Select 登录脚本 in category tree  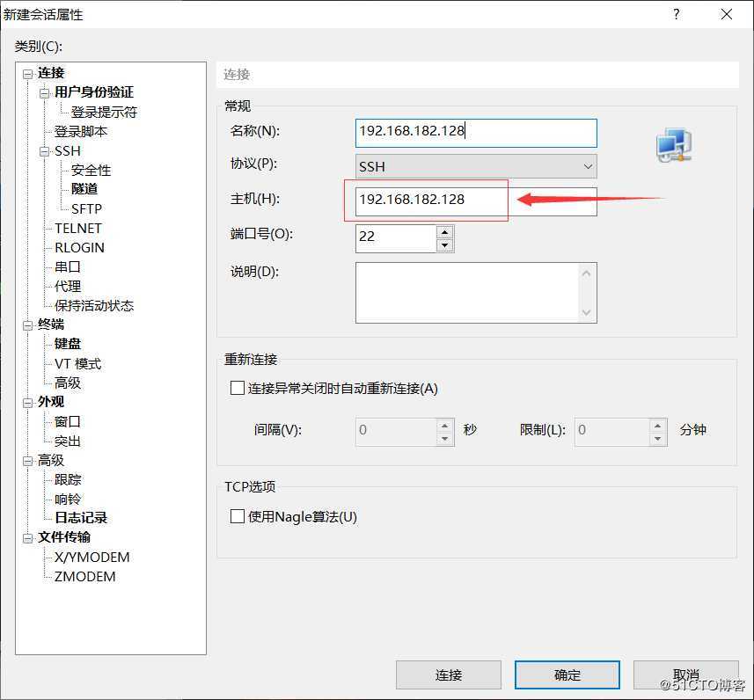coord(81,131)
